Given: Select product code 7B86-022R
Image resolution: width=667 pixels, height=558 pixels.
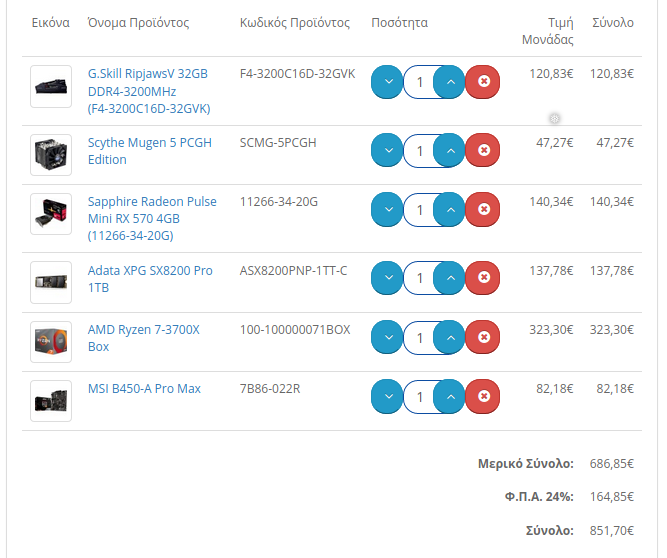Looking at the screenshot, I should coord(270,389).
